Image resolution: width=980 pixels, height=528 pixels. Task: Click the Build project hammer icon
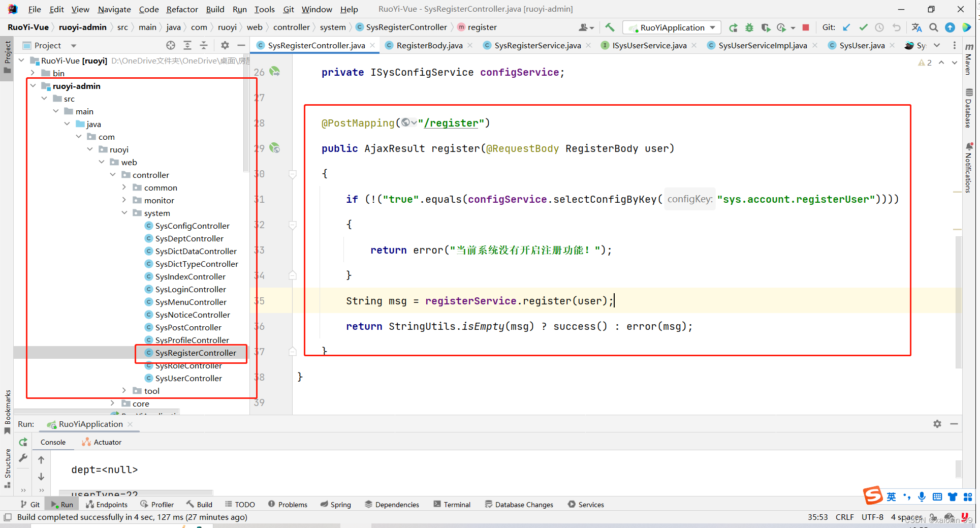(x=610, y=27)
